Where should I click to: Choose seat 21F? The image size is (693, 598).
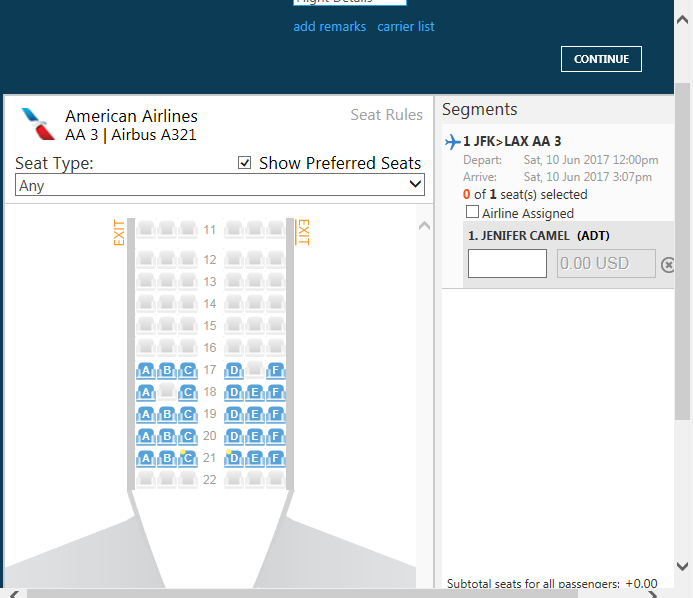(x=276, y=458)
